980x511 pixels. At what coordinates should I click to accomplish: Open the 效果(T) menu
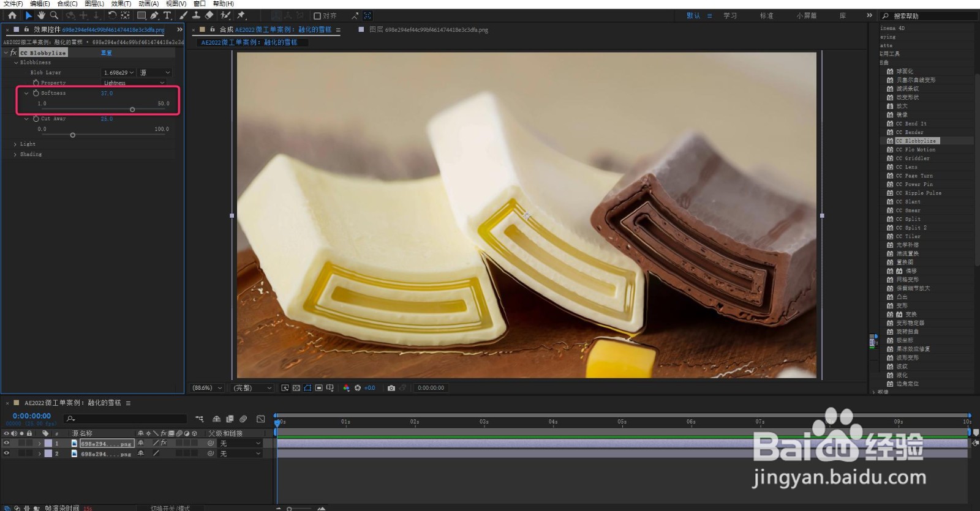click(121, 4)
